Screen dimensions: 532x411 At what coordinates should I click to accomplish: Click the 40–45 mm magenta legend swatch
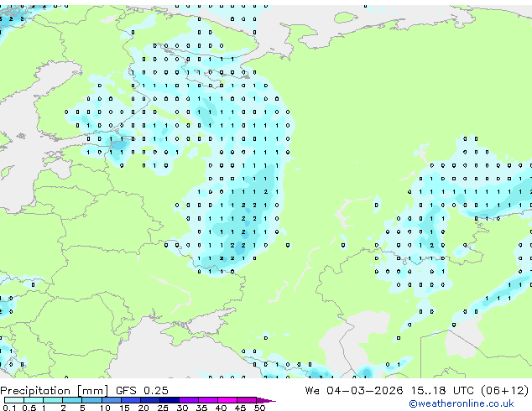pyautogui.click(x=227, y=400)
